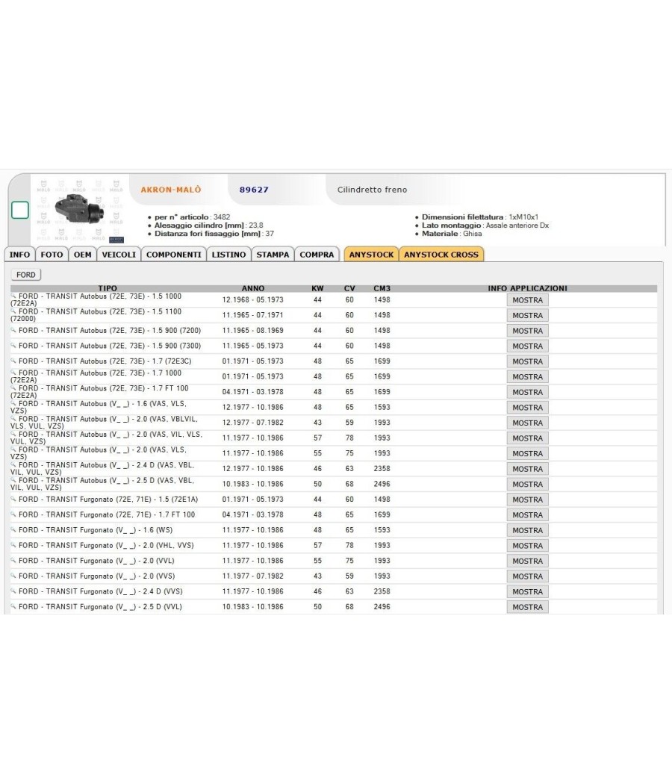The height and width of the screenshot is (784, 672).
Task: Open the COMPONENTI tab
Action: click(x=173, y=255)
